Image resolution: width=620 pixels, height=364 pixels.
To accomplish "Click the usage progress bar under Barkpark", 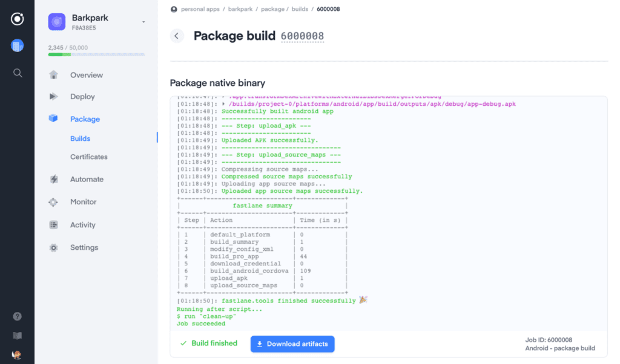I will coord(96,54).
